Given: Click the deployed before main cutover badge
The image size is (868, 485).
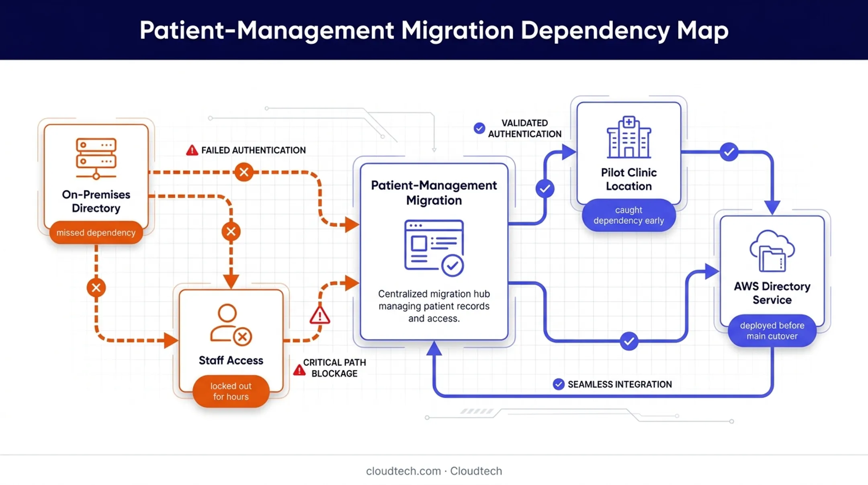Looking at the screenshot, I should (x=772, y=331).
